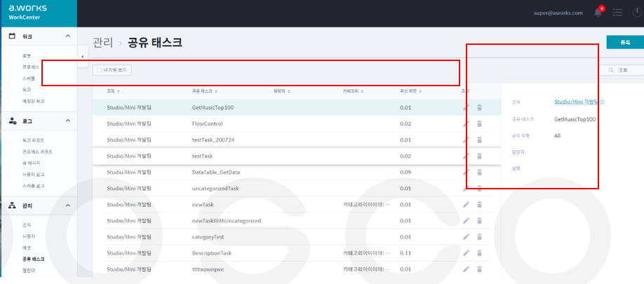Image resolution: width=644 pixels, height=284 pixels.
Task: Delete the ttttaqweqwe row
Action: (x=479, y=269)
